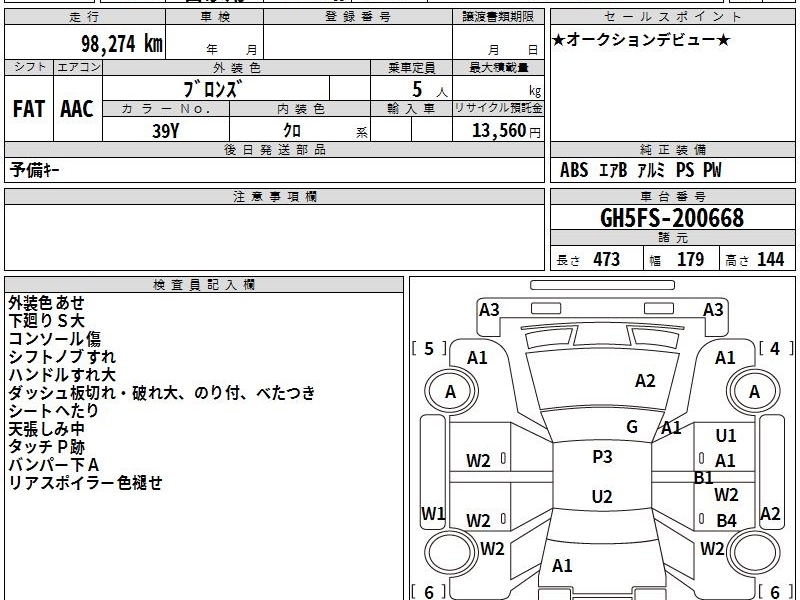Click the 予備キー entry
The width and height of the screenshot is (800, 600).
[x=34, y=170]
